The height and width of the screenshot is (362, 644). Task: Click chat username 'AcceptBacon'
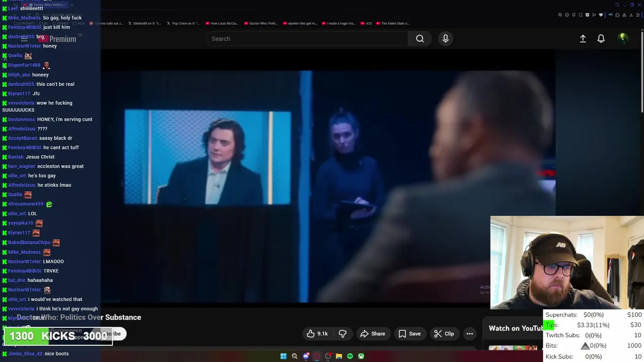coord(23,138)
